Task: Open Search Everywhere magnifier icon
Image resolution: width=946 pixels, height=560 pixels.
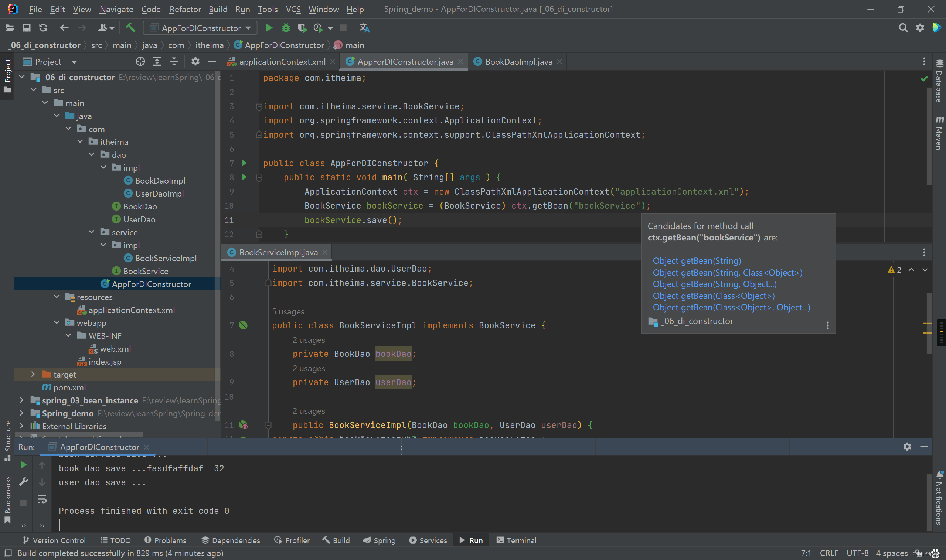Action: coord(903,28)
